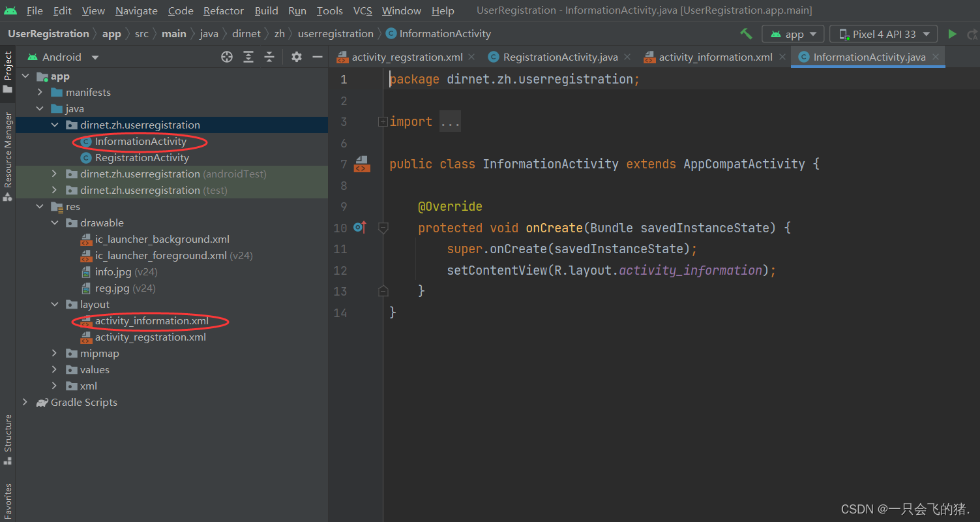Switch to RegistrationActivity.java tab
Image resolution: width=980 pixels, height=522 pixels.
click(560, 57)
